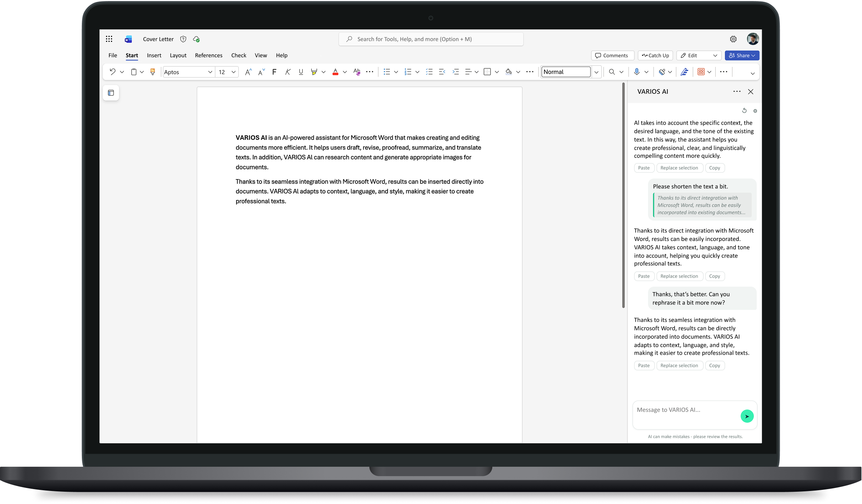Click the Undo arrow icon

tap(112, 72)
